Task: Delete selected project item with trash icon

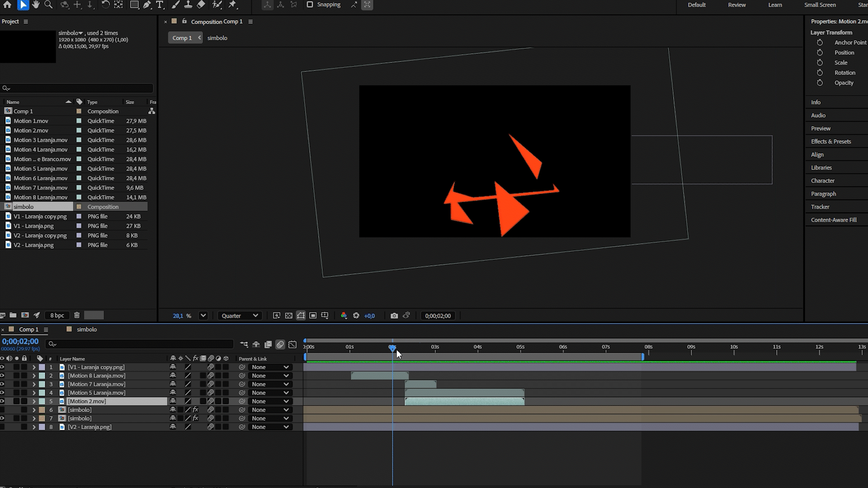Action: (x=77, y=315)
